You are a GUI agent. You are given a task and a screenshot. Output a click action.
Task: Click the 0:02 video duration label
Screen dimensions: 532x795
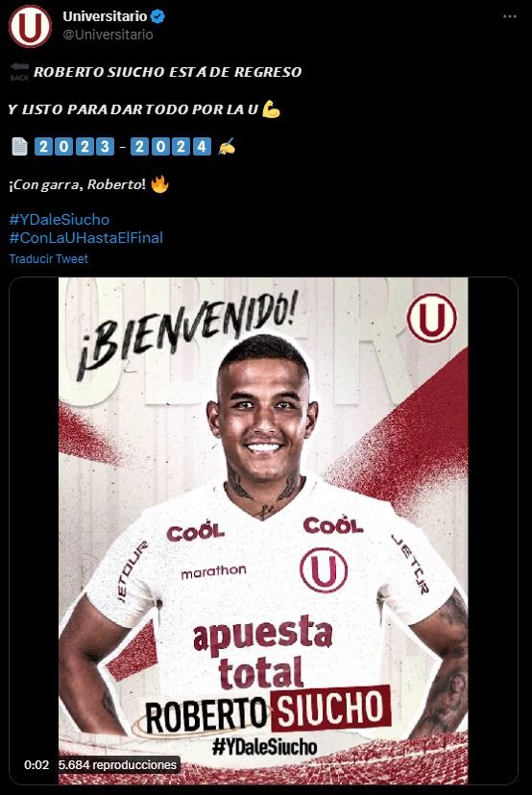36,764
